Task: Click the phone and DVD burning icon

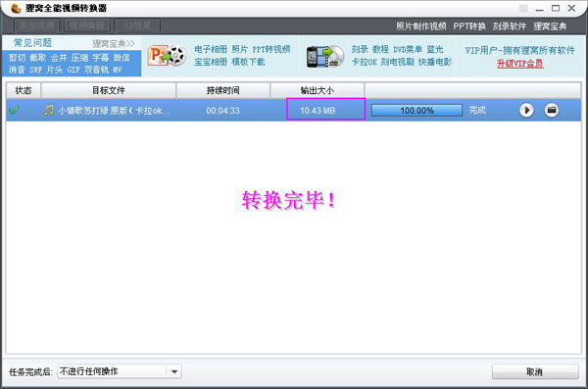Action: 324,57
